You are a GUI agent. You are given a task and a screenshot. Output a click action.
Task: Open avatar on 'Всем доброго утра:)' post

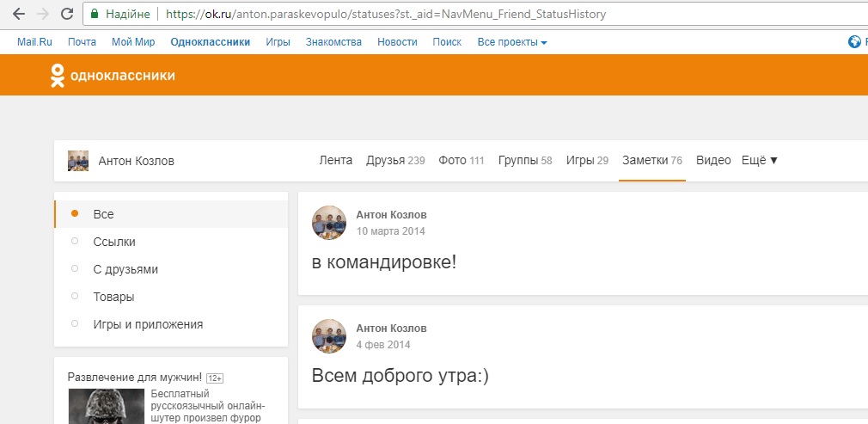329,336
